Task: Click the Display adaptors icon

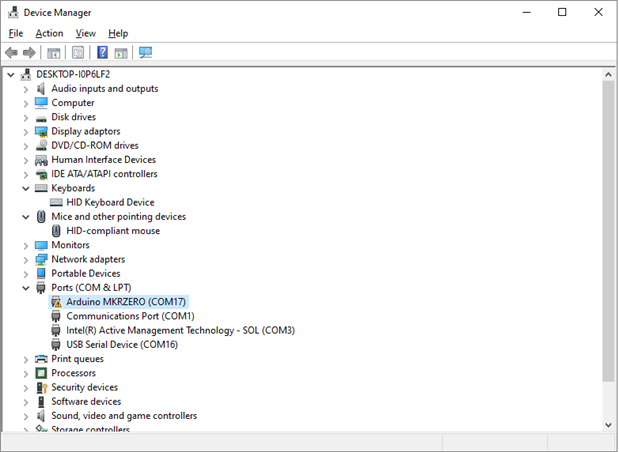Action: tap(41, 131)
